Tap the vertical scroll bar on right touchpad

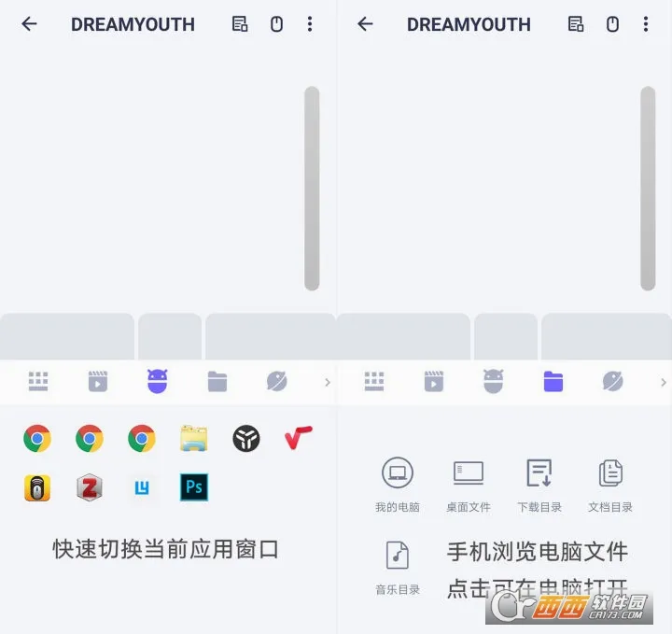click(x=648, y=189)
